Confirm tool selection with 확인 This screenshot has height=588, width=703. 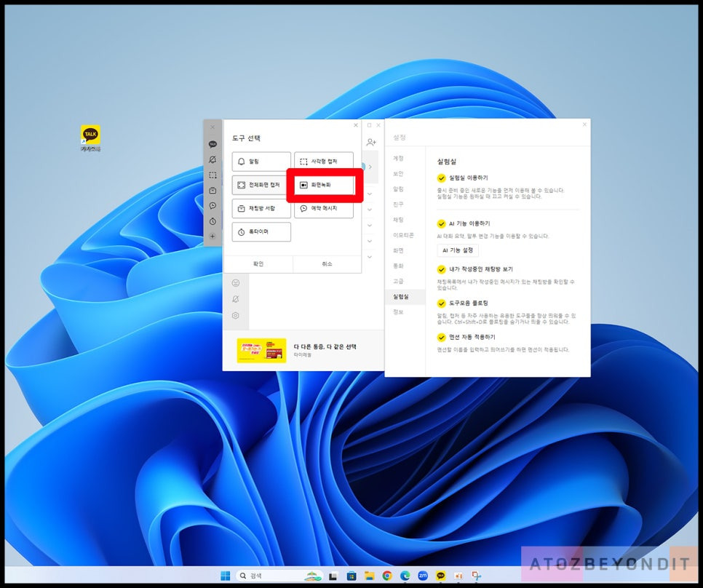258,264
